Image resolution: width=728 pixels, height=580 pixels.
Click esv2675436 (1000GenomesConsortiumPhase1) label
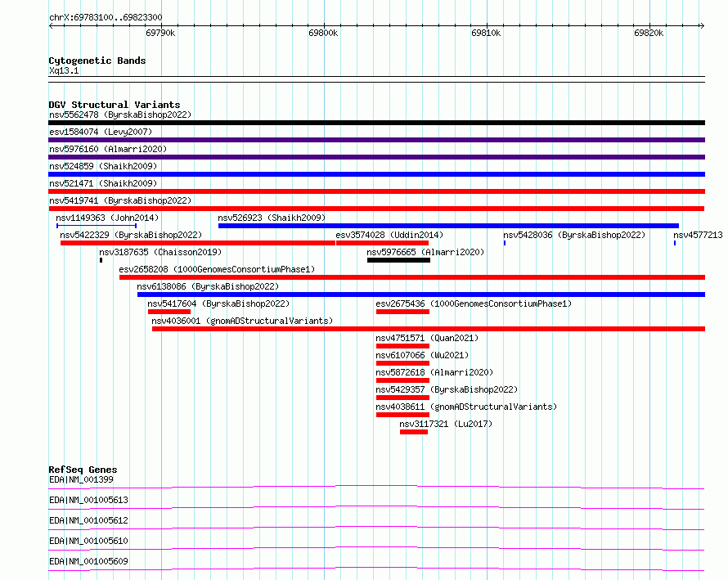point(474,303)
